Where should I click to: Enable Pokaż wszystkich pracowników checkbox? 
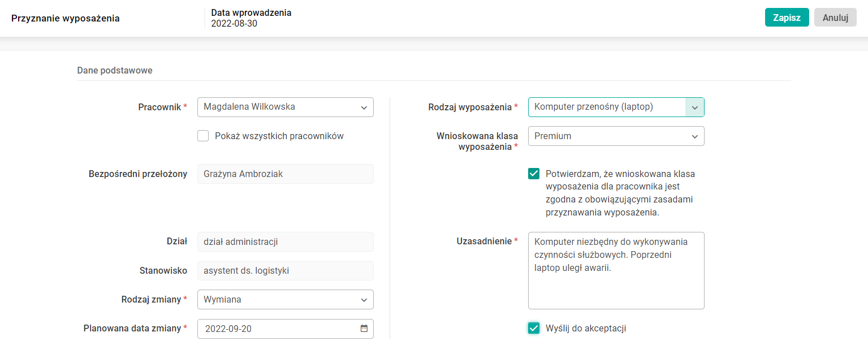(x=203, y=136)
